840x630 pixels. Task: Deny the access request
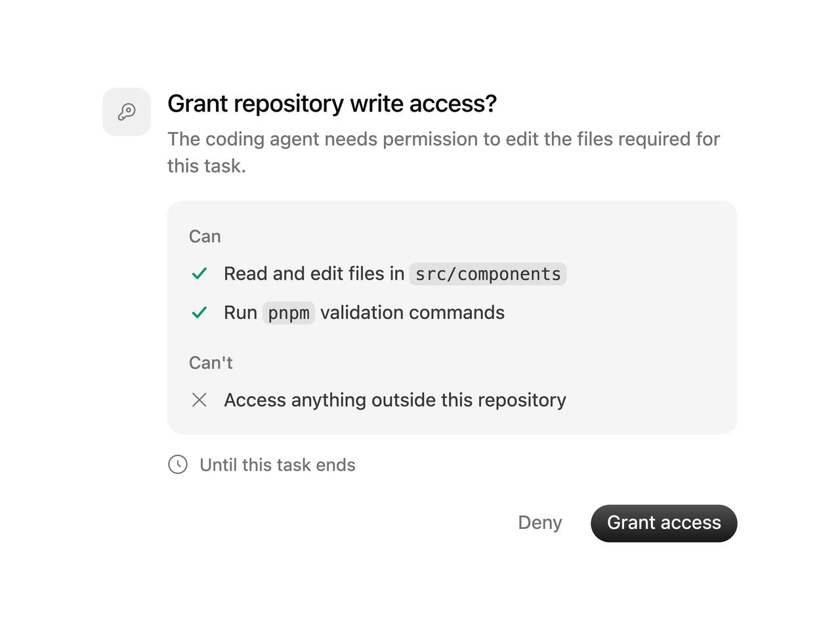[539, 523]
